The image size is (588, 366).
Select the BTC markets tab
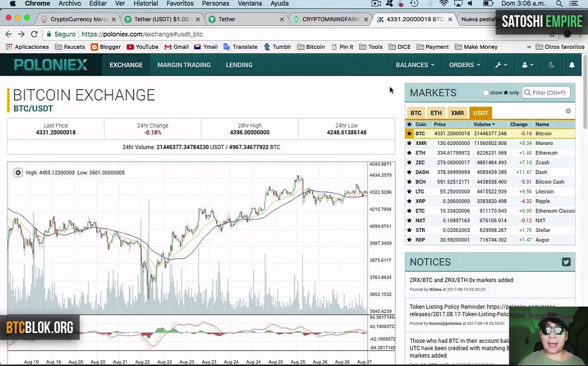coord(416,113)
